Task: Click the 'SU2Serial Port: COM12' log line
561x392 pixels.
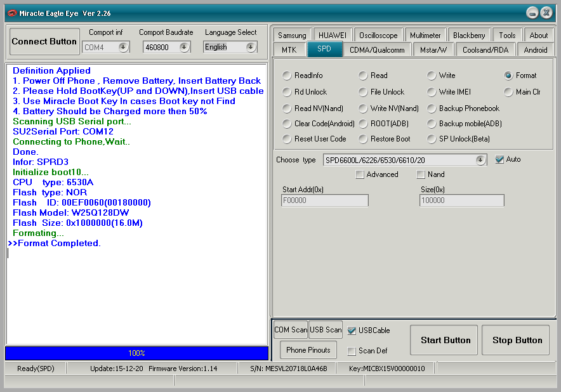Action: 63,132
